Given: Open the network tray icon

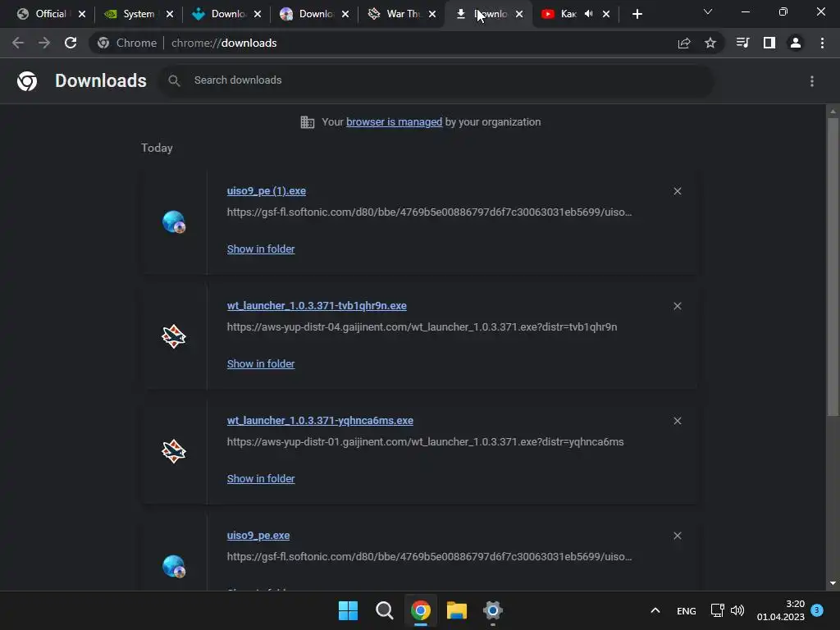Looking at the screenshot, I should (717, 610).
